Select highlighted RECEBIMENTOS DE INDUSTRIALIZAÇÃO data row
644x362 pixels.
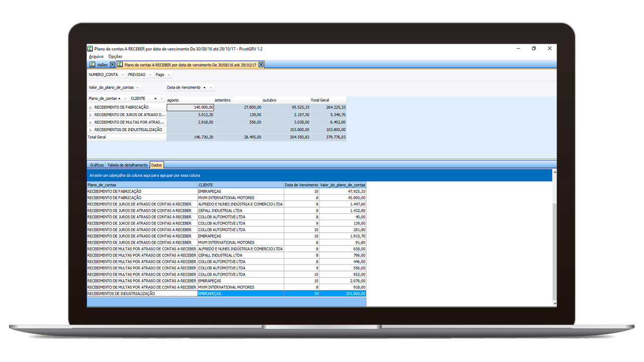[x=226, y=294]
